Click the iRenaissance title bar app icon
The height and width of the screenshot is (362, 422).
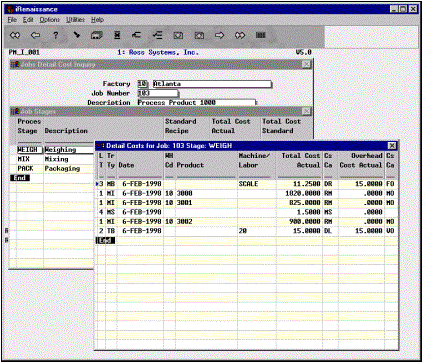10,9
